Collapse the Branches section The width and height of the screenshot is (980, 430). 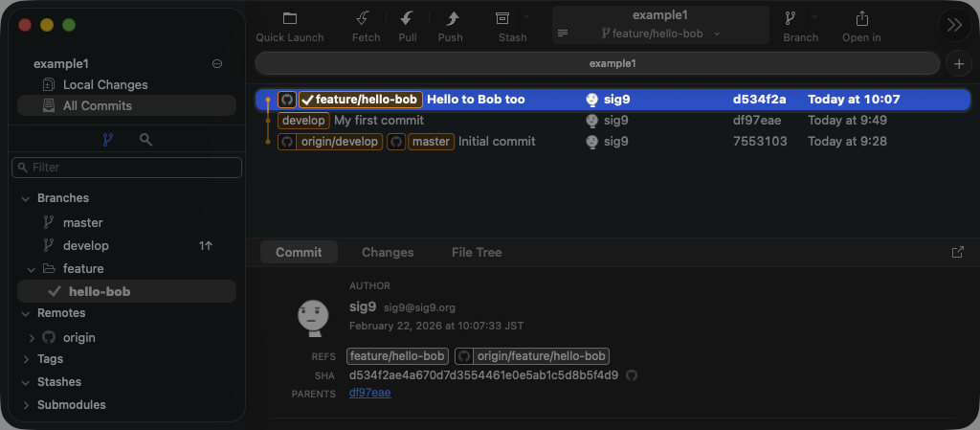(25, 198)
